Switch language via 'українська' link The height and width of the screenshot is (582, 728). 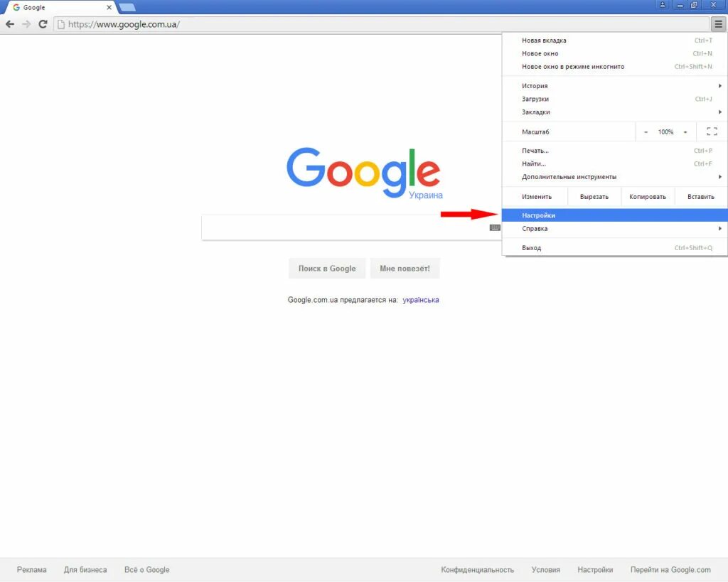tap(421, 300)
